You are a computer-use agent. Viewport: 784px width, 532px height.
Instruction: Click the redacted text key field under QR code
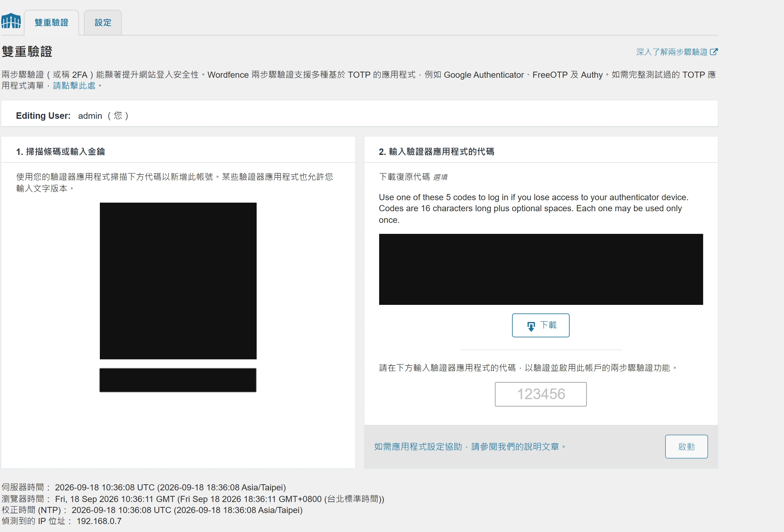tap(178, 380)
